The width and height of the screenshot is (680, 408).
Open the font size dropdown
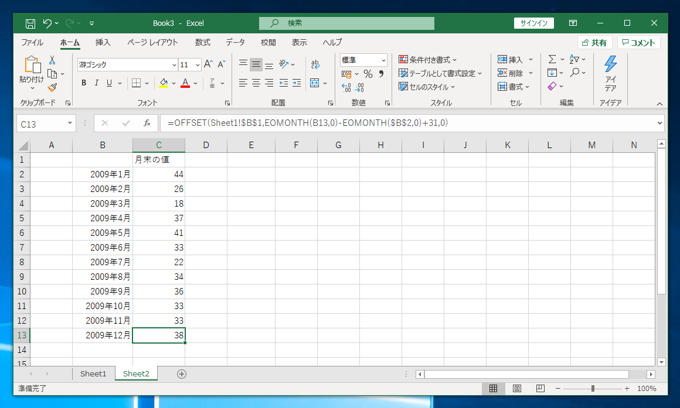[x=198, y=65]
